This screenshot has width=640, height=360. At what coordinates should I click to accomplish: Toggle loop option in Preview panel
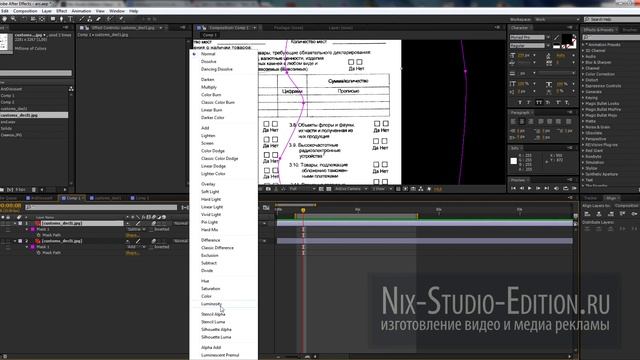pos(565,188)
